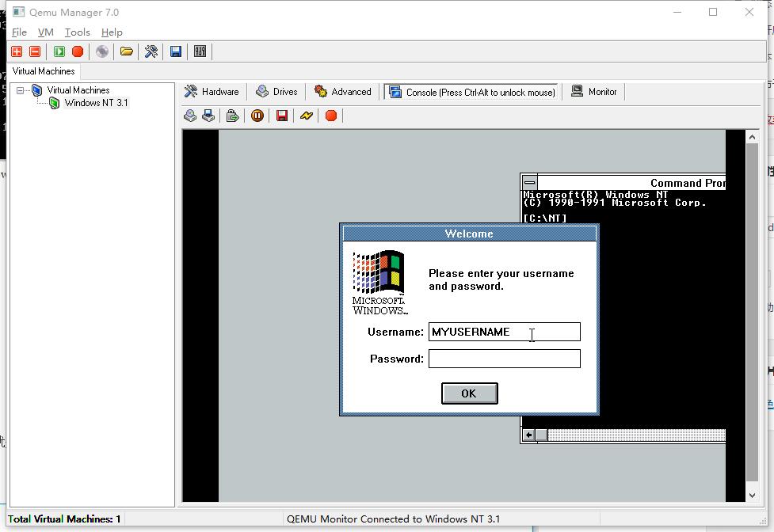Select Windows NT 3.1 in the tree
This screenshot has height=532, width=774.
tap(97, 103)
